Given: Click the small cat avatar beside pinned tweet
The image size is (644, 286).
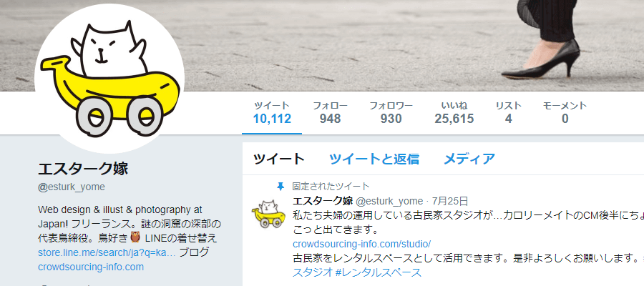Looking at the screenshot, I should point(268,213).
